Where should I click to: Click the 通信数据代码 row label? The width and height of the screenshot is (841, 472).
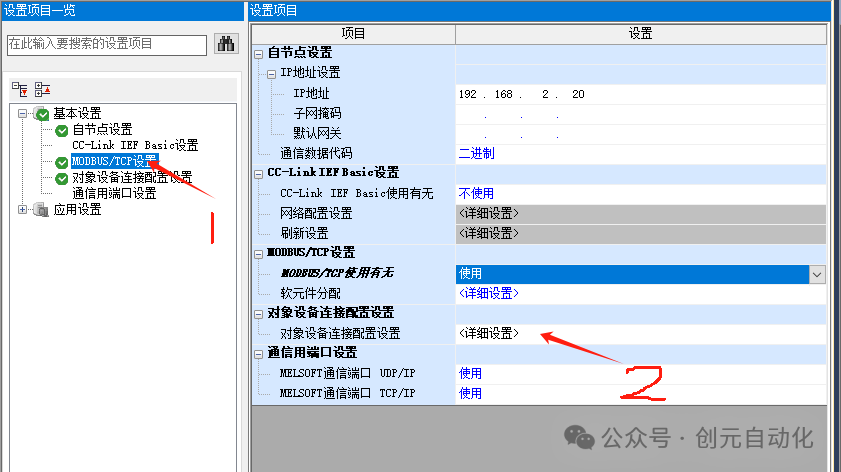[316, 153]
